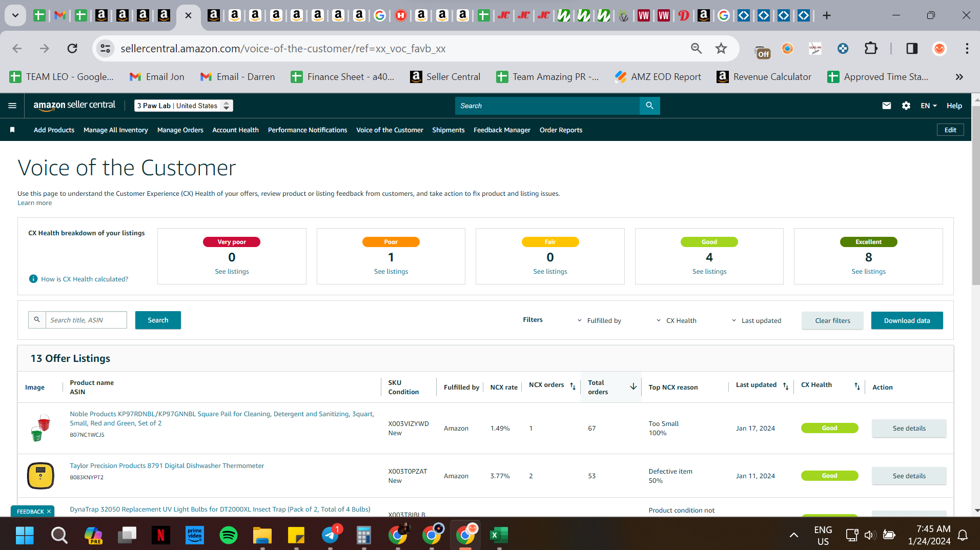Open the messages envelope icon
Image resolution: width=980 pixels, height=550 pixels.
tap(887, 106)
